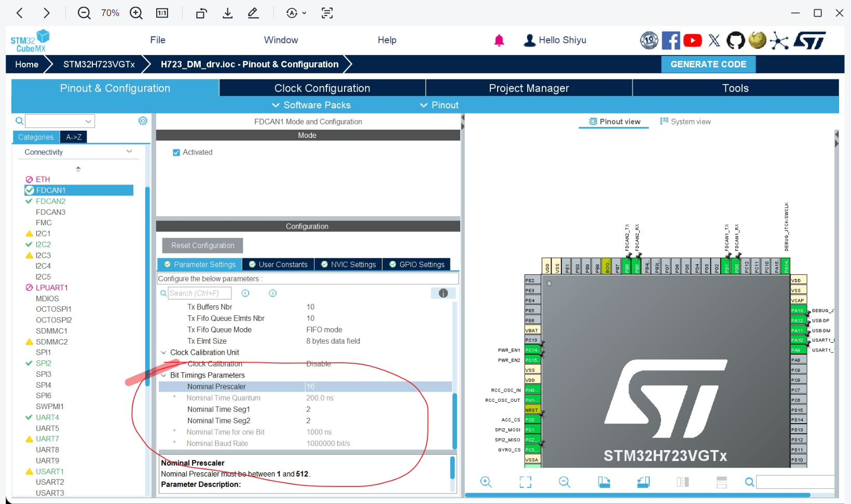Focus the pin search field below the chip
Image resolution: width=851 pixels, height=504 pixels.
[795, 482]
